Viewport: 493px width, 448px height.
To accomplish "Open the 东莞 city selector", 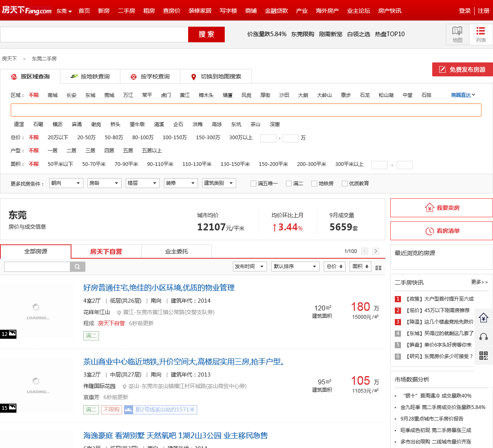I will point(64,11).
